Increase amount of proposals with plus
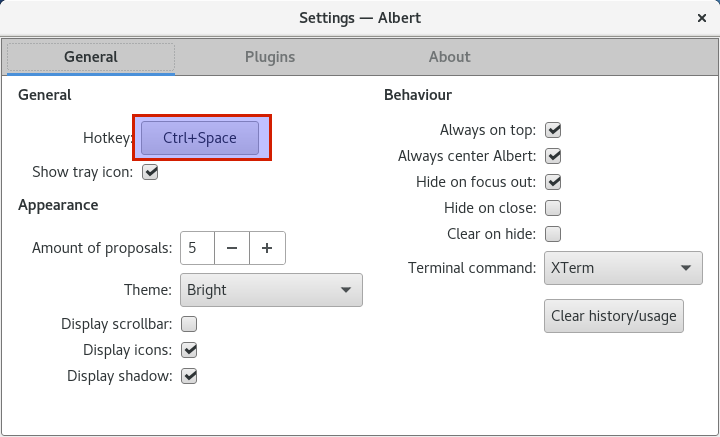720x437 pixels. click(267, 248)
